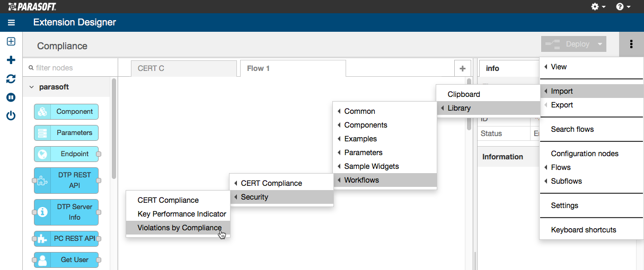This screenshot has height=270, width=644.
Task: Switch to the Flow 1 tab
Action: [293, 68]
